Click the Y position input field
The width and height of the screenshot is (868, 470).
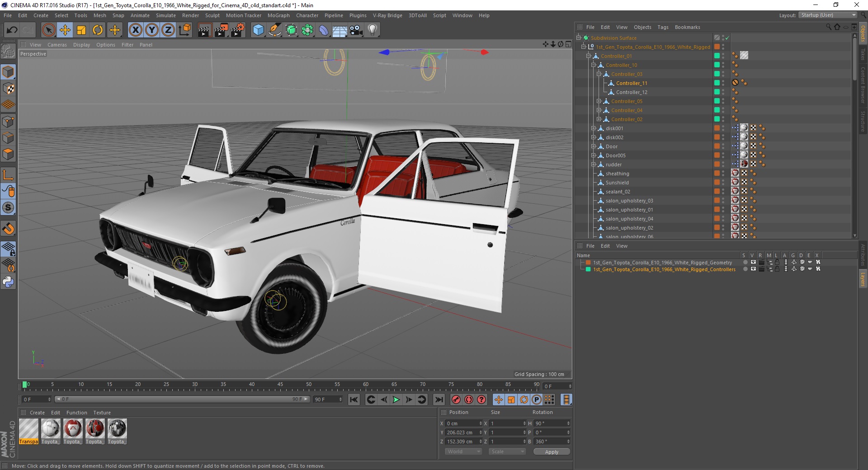pyautogui.click(x=464, y=432)
